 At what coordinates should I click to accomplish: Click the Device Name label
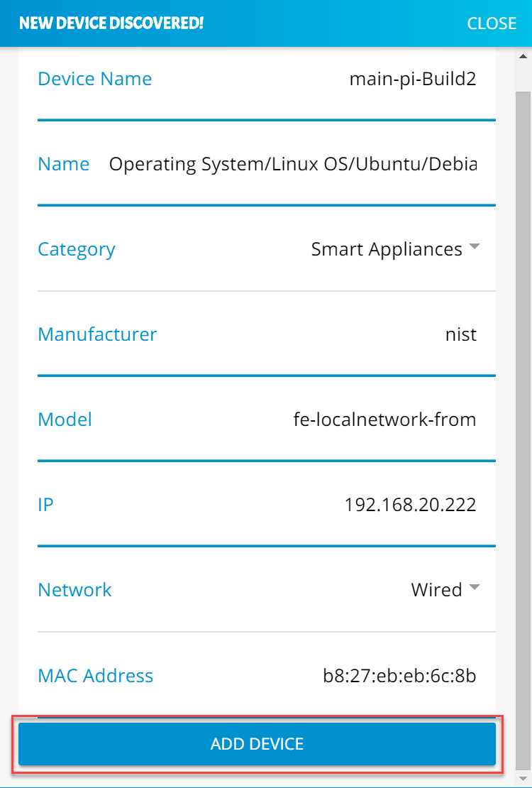pyautogui.click(x=95, y=79)
